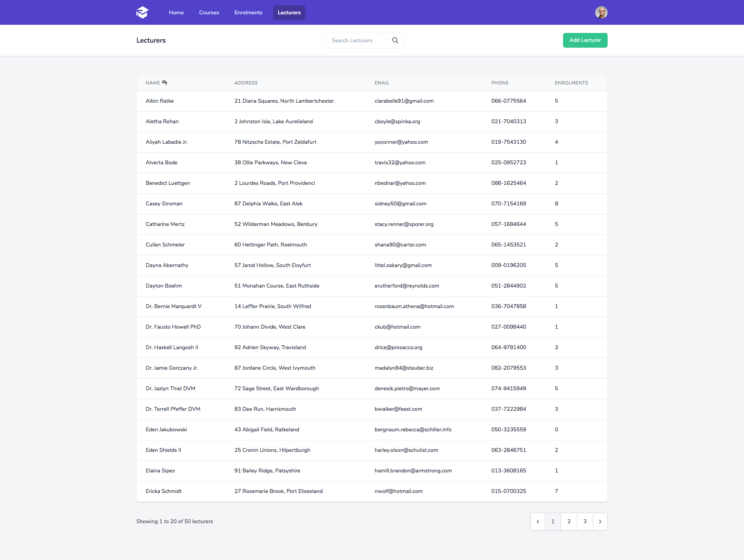Select lecturer Dr. Fausto Howell PhD
Screen dimensions: 744x560
coord(173,327)
